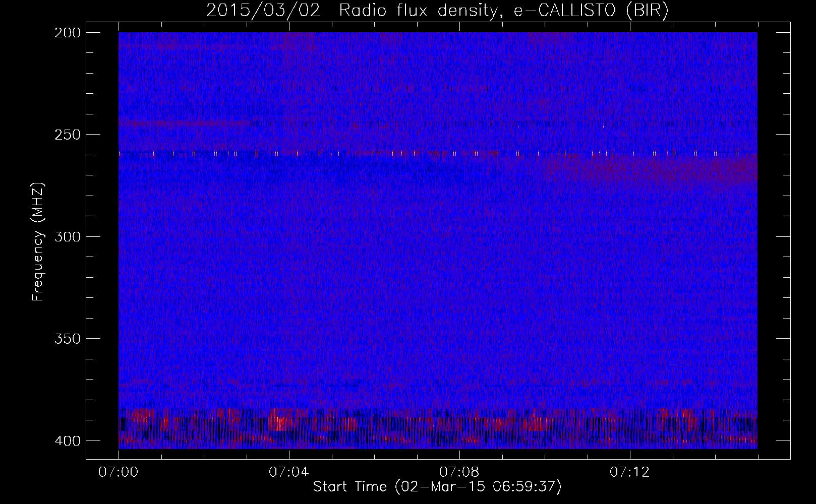Click the 07:08 time tick label
This screenshot has height=504, width=816.
(x=459, y=472)
